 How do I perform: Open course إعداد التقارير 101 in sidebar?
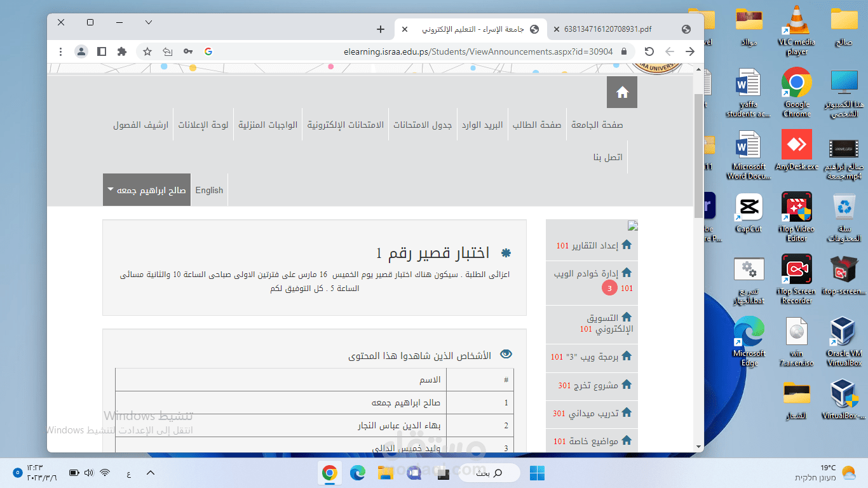[592, 245]
